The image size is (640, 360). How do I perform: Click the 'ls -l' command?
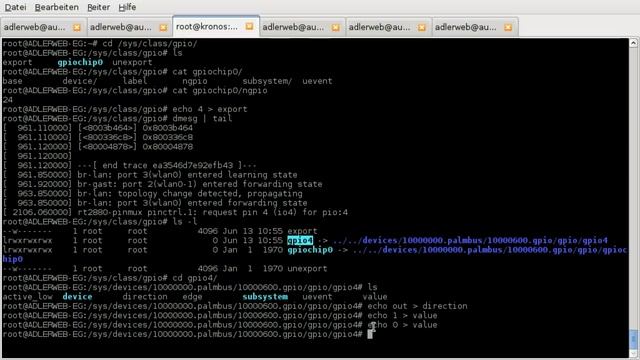click(184, 222)
